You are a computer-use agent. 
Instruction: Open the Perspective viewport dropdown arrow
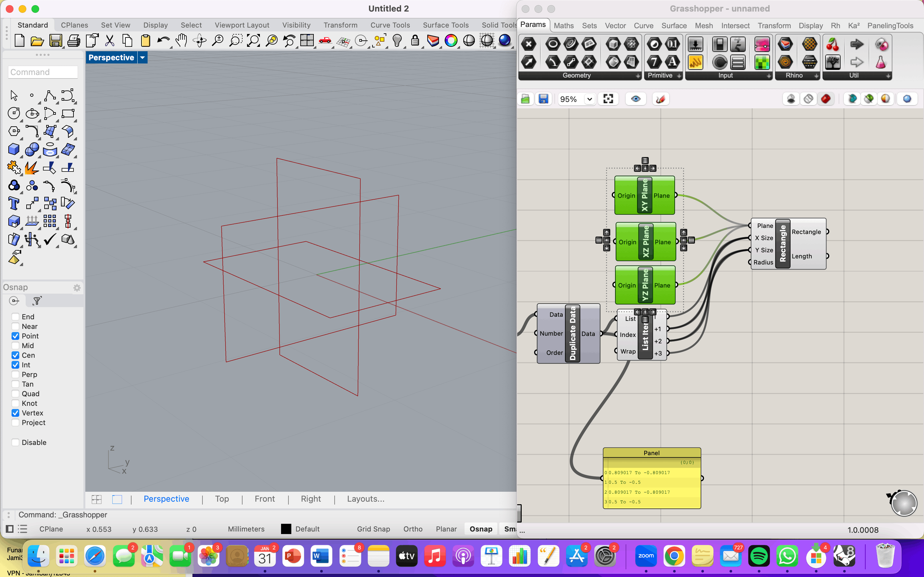pyautogui.click(x=142, y=58)
